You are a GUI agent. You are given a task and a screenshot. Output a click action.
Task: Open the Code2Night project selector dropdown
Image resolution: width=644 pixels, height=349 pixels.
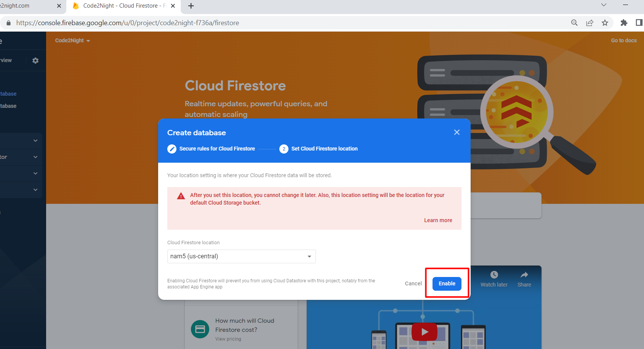(x=72, y=40)
